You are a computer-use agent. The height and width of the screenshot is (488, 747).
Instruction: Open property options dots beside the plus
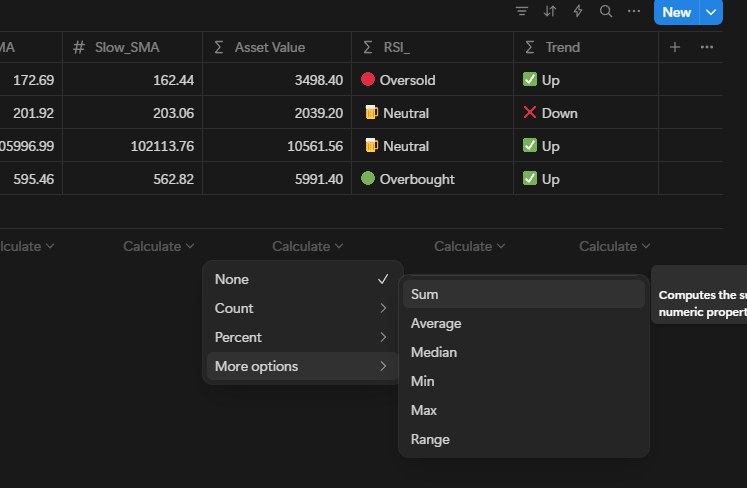tap(707, 47)
